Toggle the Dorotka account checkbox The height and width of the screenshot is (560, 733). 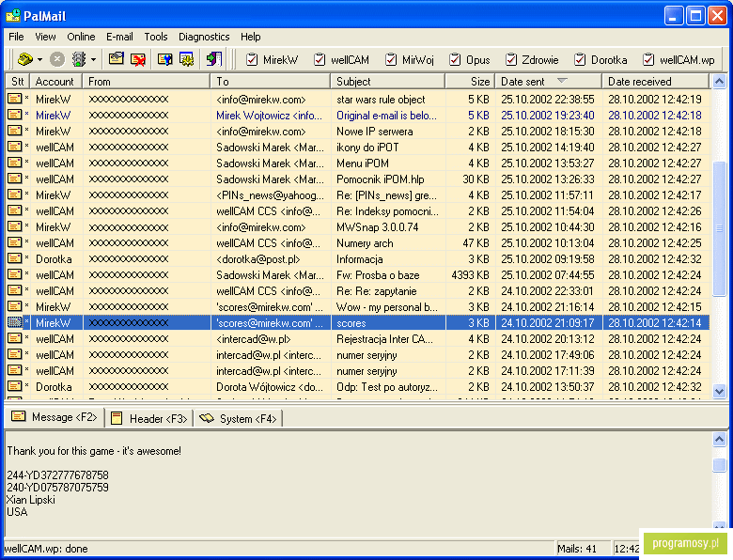pos(580,60)
